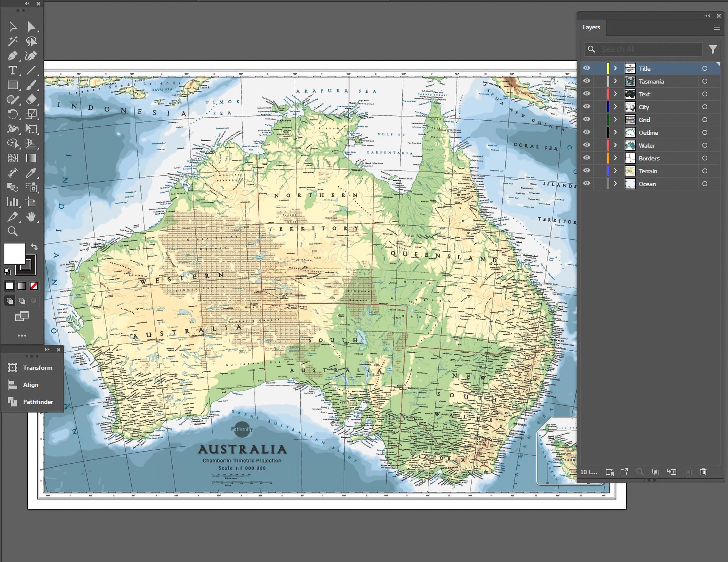
Task: Choose the Magic Wand tool
Action: (x=13, y=41)
